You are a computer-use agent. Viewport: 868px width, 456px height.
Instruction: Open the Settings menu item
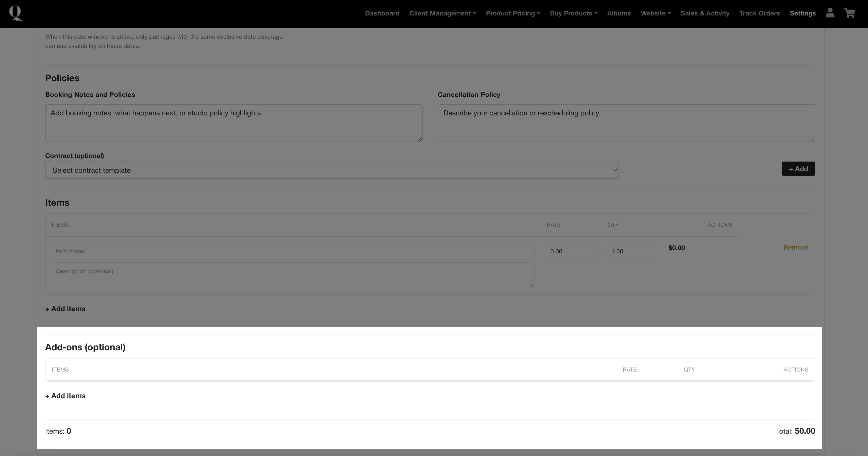(803, 13)
